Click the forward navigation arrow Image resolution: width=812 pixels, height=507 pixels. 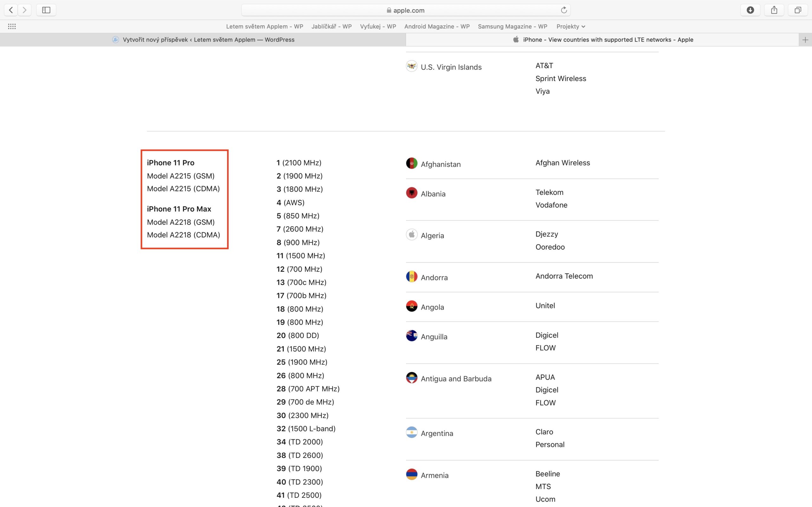[x=24, y=10]
